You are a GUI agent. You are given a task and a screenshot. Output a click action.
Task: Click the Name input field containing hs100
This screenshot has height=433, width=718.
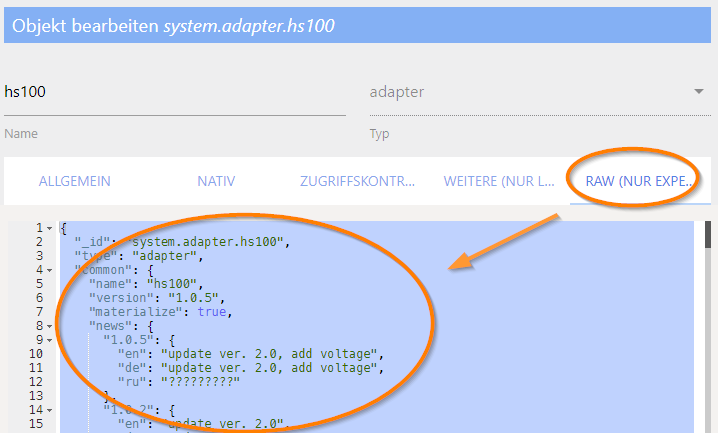(175, 92)
